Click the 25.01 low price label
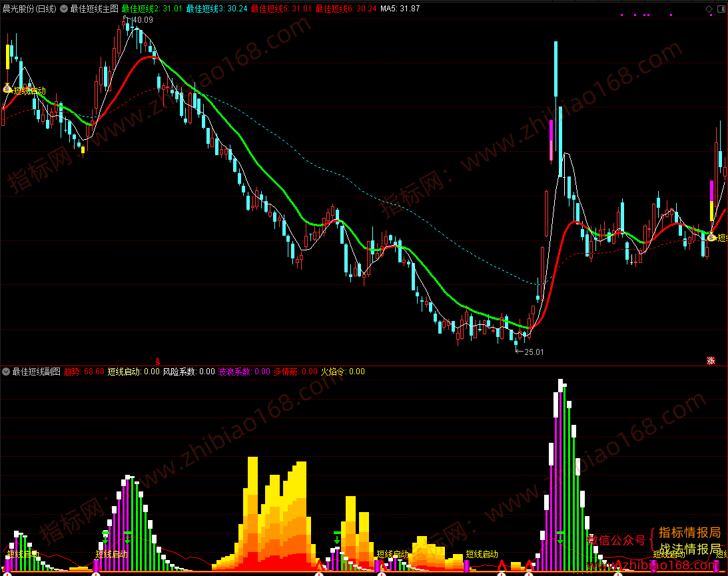 pos(534,352)
